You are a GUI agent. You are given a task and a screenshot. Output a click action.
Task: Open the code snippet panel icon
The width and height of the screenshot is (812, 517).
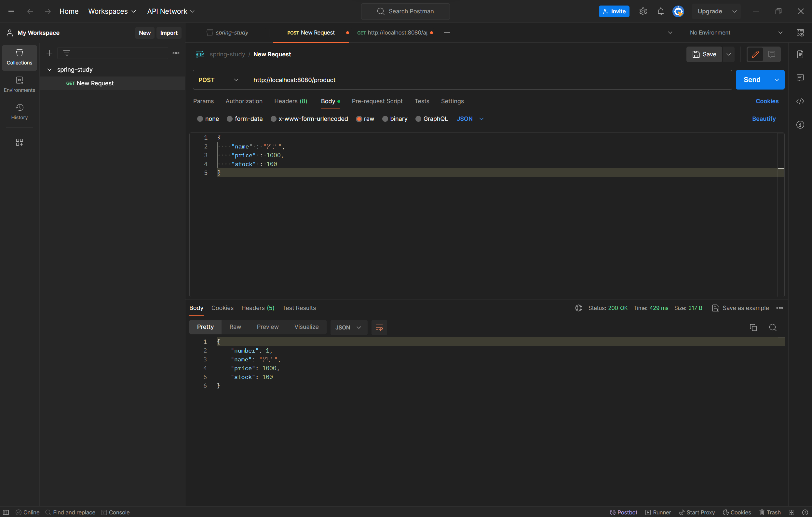(x=800, y=101)
